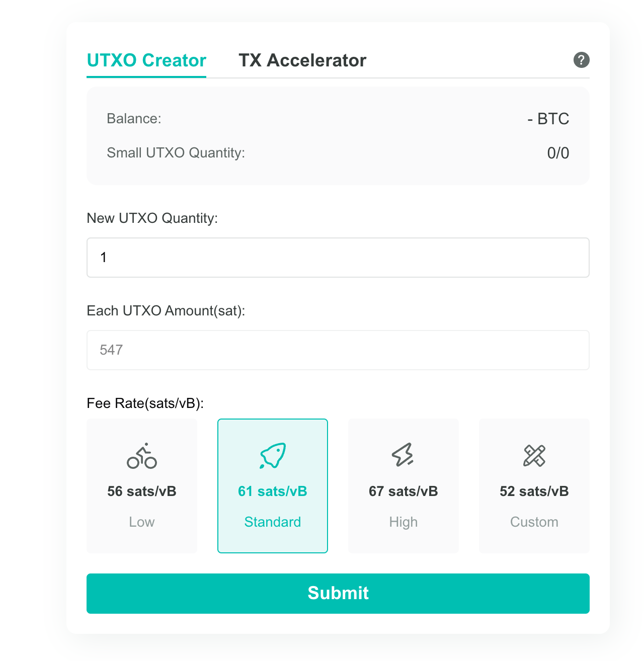Click the Small UTXO Quantity 0/0 value

pyautogui.click(x=558, y=153)
